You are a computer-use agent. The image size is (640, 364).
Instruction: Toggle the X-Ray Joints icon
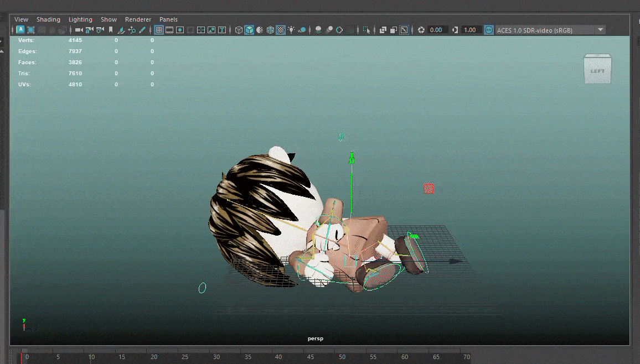(404, 30)
